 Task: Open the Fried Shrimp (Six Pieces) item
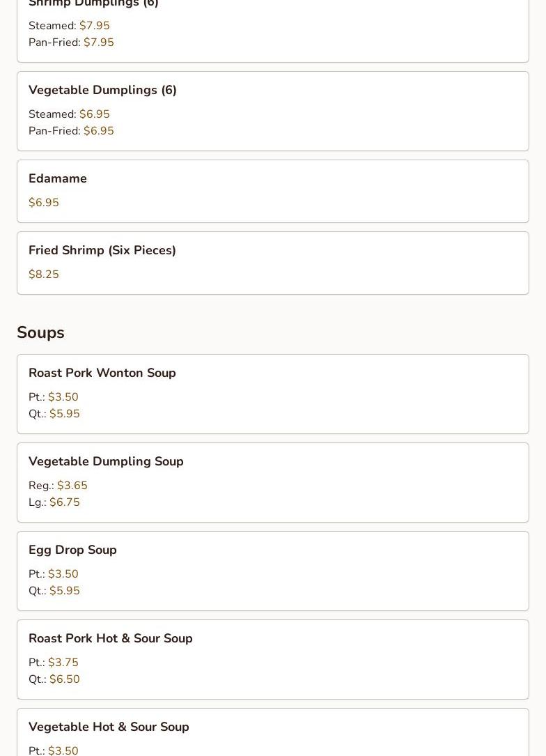click(x=102, y=250)
